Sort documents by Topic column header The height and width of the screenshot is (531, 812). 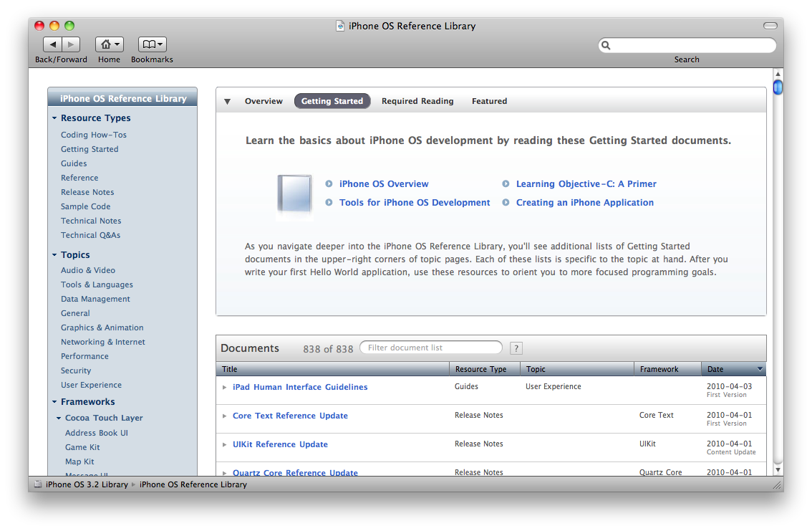click(x=577, y=369)
